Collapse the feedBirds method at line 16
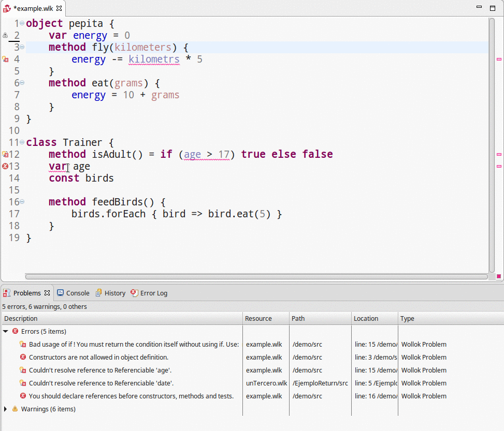This screenshot has height=431, width=504. coord(22,202)
